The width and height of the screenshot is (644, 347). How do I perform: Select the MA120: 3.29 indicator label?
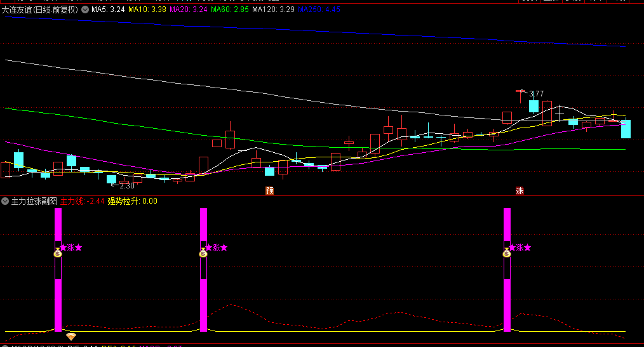click(274, 10)
